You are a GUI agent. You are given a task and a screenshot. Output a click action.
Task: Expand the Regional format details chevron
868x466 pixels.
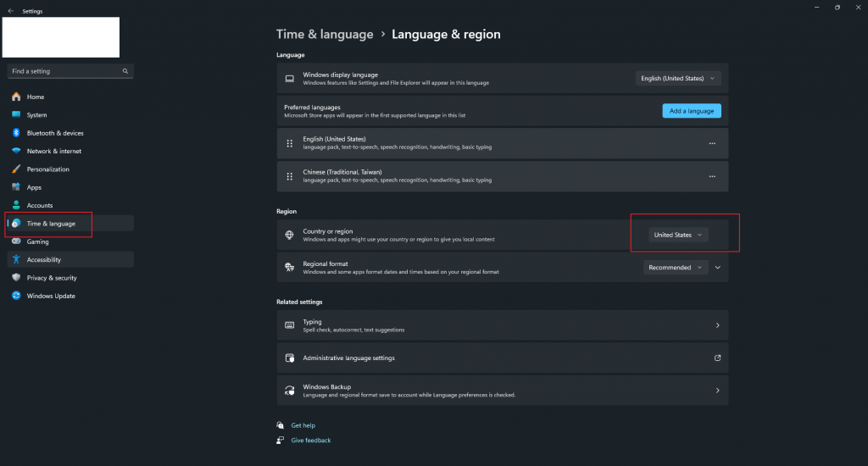point(717,267)
